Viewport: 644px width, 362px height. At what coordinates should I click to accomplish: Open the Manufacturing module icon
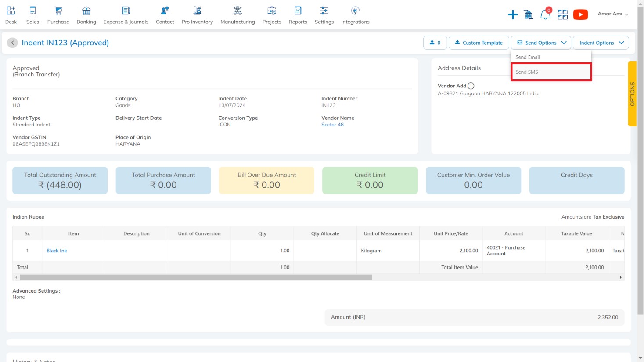click(x=237, y=11)
